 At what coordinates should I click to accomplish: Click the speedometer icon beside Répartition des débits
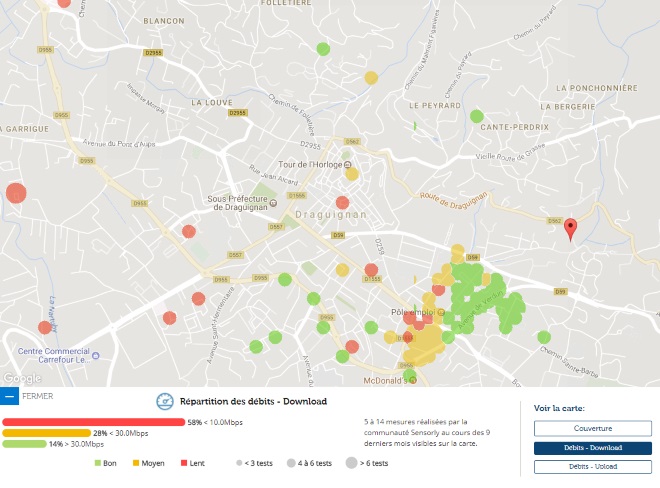[x=165, y=401]
